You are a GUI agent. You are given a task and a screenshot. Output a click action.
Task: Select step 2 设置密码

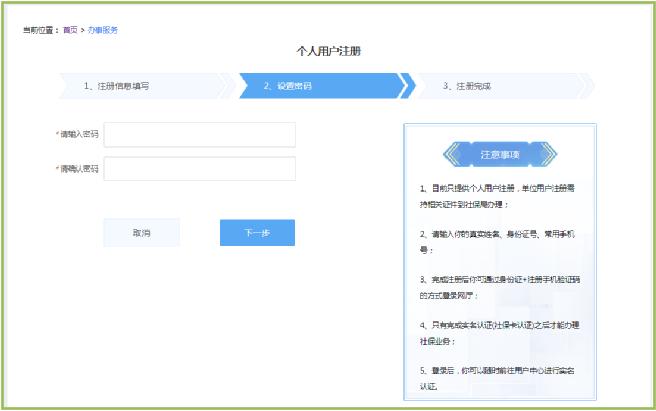(288, 86)
